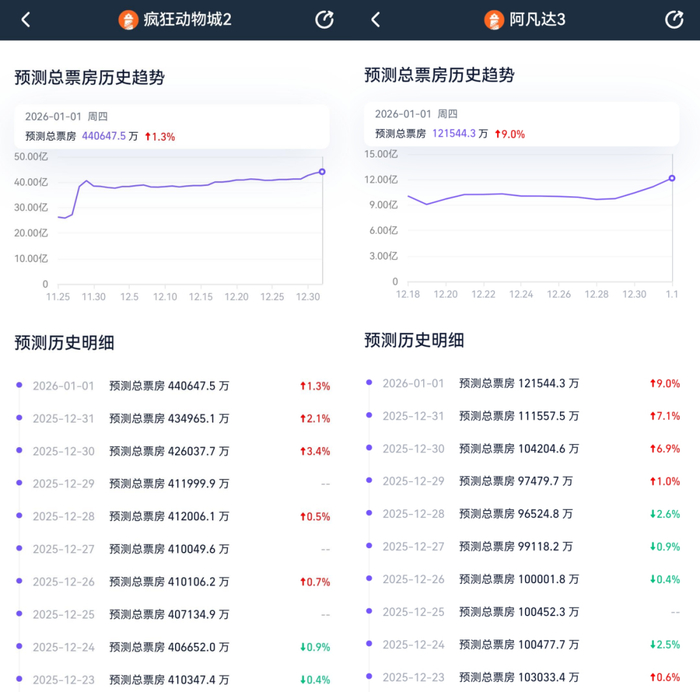Image resolution: width=700 pixels, height=692 pixels.
Task: Tap share icon on 阿凡达3 header
Action: click(674, 20)
